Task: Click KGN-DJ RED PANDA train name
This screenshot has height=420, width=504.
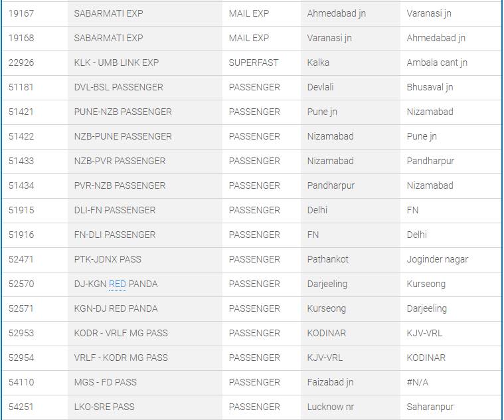Action: (x=116, y=308)
